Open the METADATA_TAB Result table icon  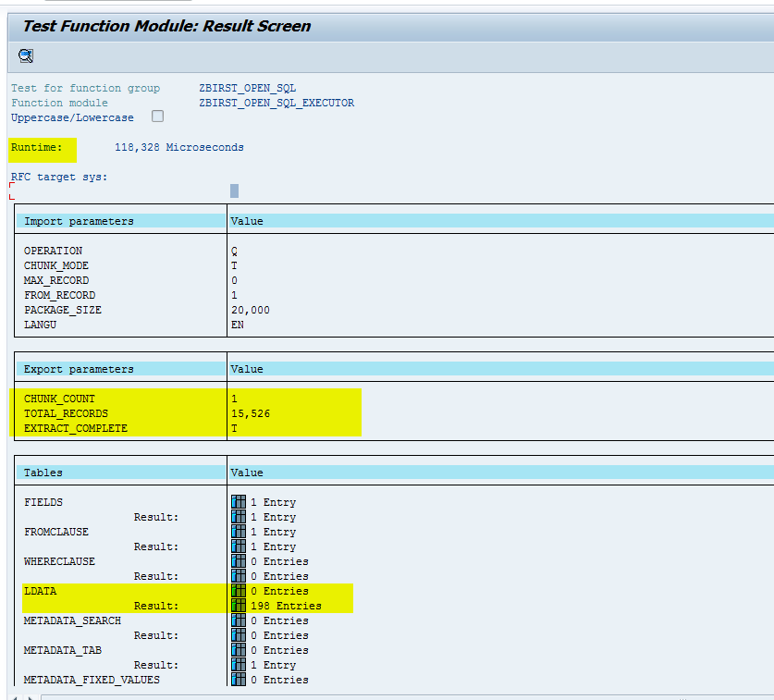(x=239, y=665)
